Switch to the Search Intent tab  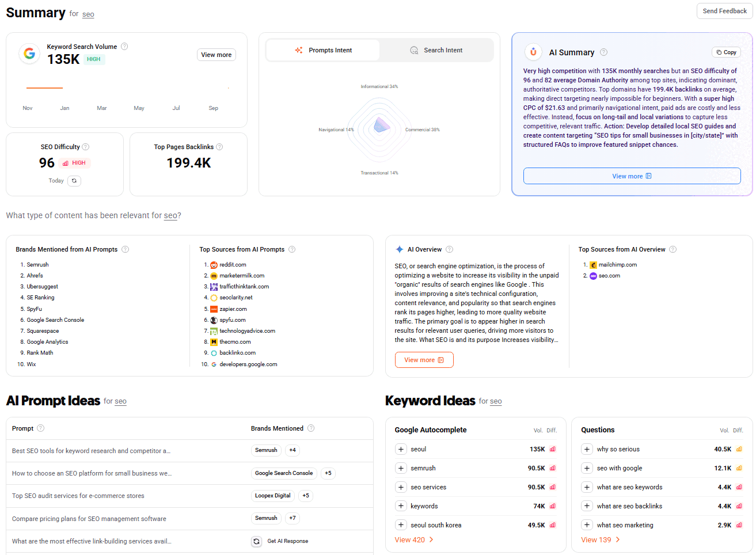(x=436, y=50)
